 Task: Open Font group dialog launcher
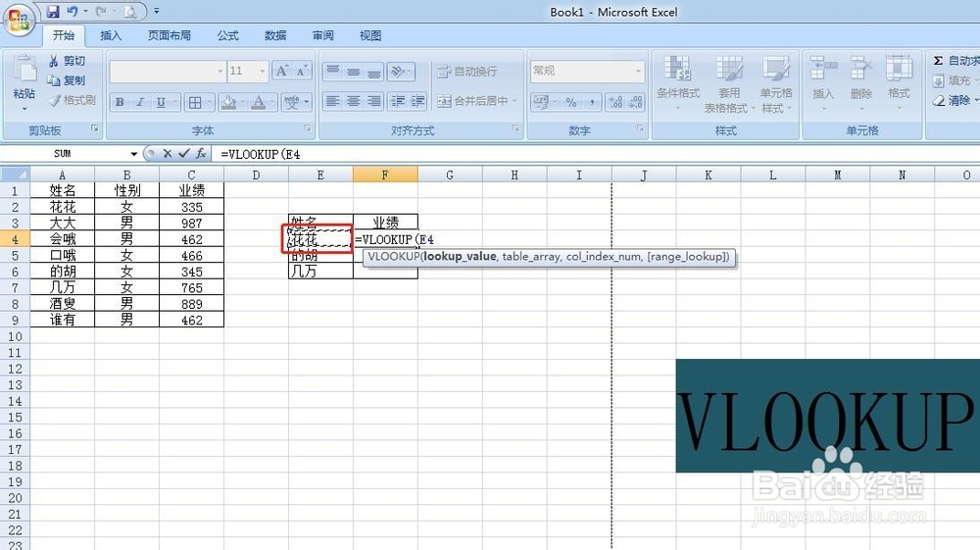pos(309,128)
